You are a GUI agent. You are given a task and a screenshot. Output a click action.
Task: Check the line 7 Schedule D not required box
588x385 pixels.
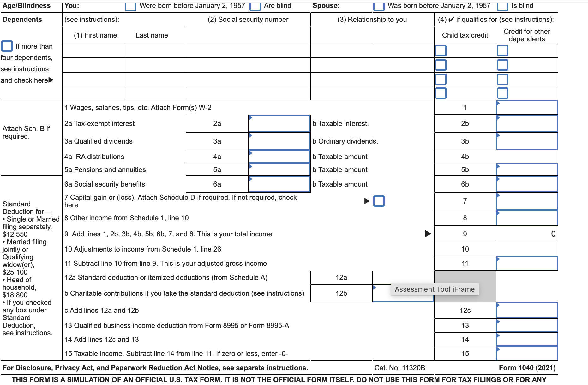tap(379, 201)
